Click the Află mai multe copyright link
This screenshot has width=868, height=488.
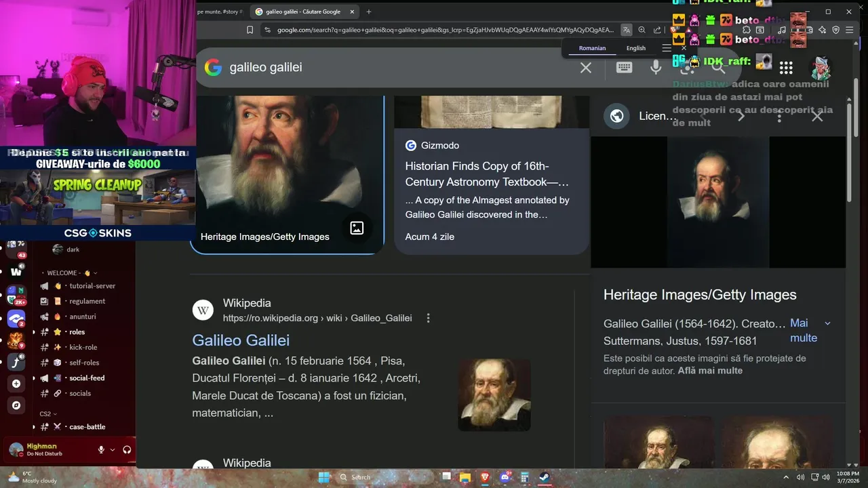click(x=710, y=371)
